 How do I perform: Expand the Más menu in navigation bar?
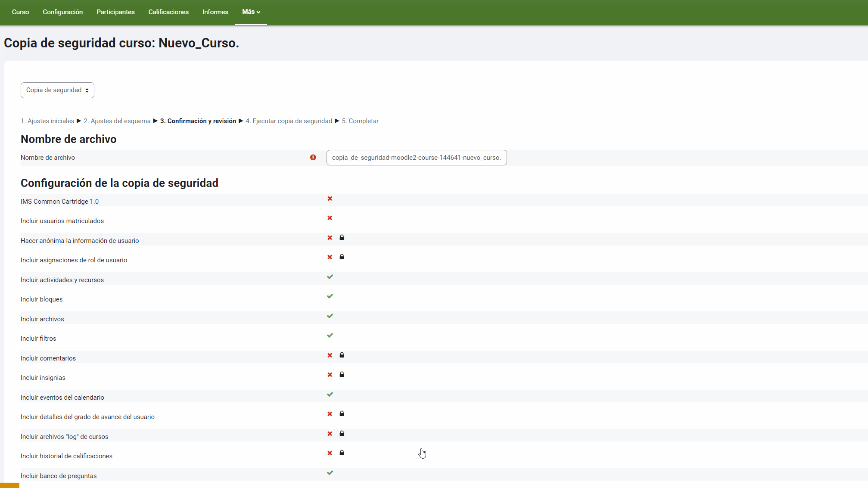click(251, 12)
